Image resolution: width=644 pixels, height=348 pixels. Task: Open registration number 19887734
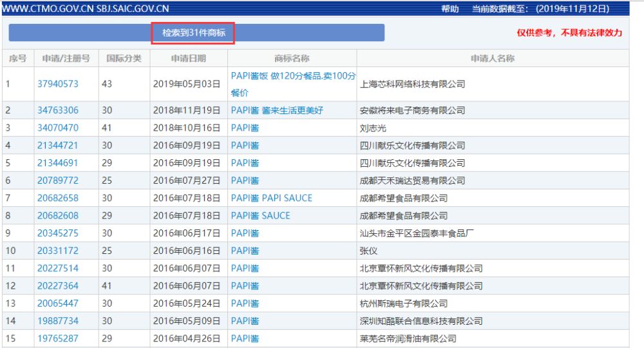point(58,321)
